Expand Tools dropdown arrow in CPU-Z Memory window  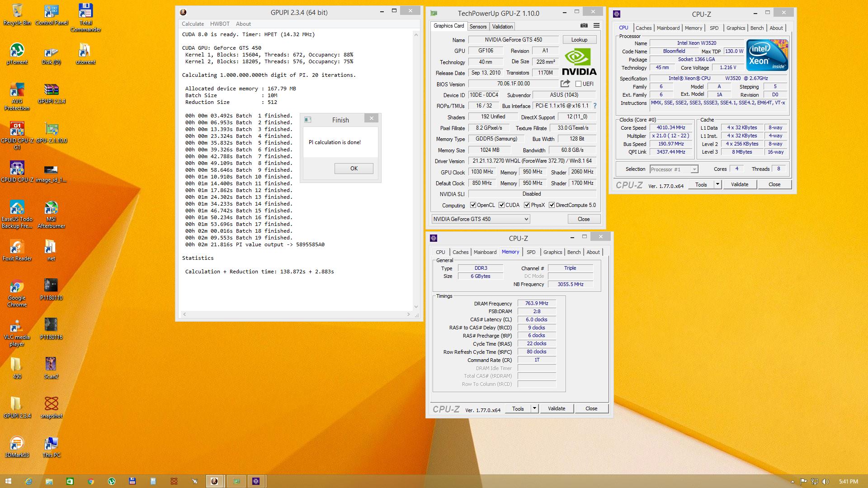coord(534,408)
